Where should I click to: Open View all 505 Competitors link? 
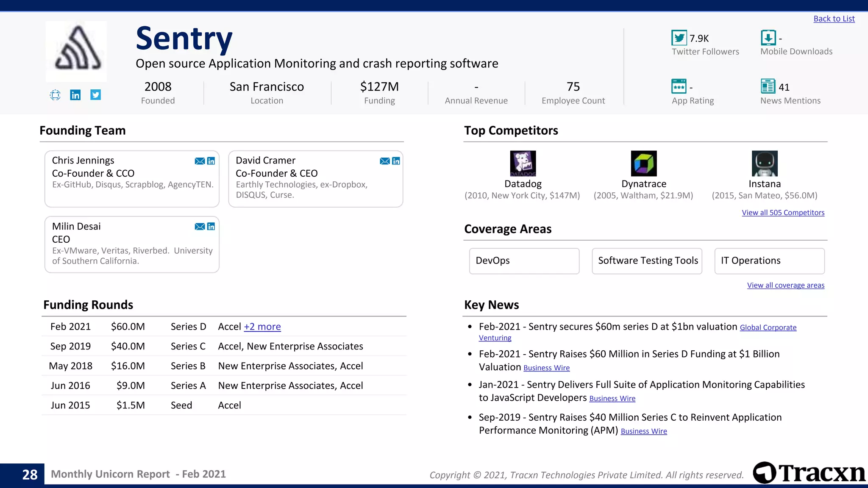click(x=783, y=213)
